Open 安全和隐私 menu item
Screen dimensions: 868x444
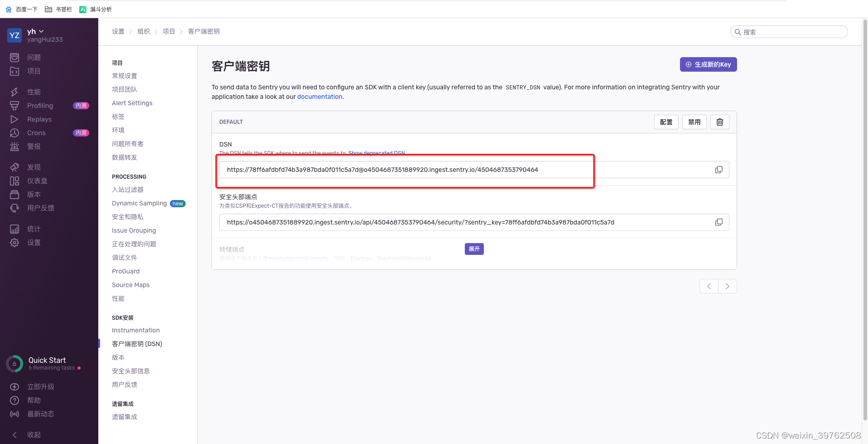point(128,217)
